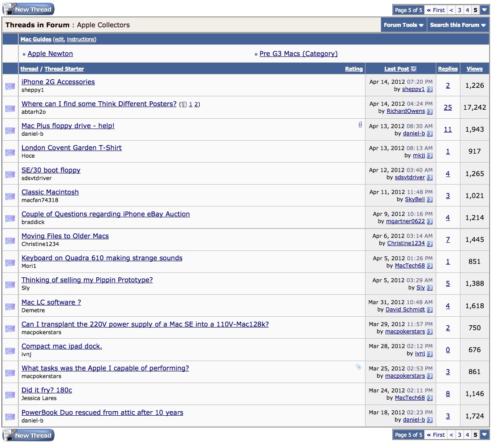Open the last post arrow next to sheppy1
The height and width of the screenshot is (448, 494).
pyautogui.click(x=430, y=89)
